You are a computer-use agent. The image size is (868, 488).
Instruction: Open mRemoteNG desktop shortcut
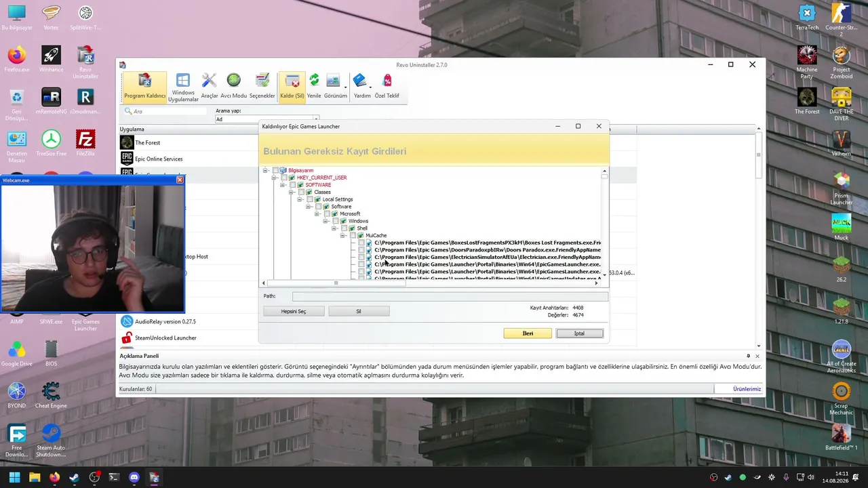pos(51,101)
